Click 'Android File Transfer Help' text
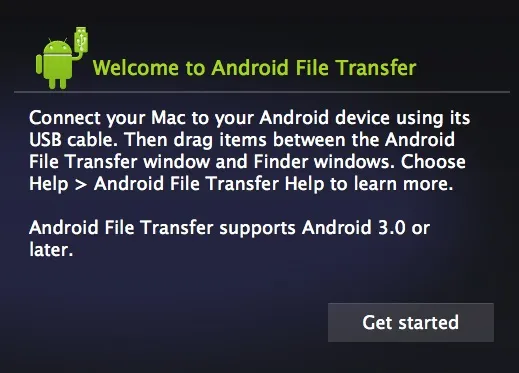This screenshot has width=519, height=373. (x=209, y=184)
